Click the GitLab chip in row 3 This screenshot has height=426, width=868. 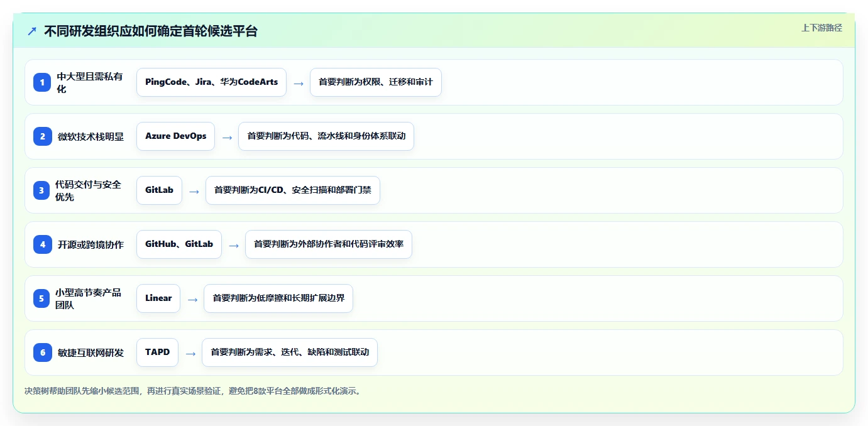click(x=159, y=190)
